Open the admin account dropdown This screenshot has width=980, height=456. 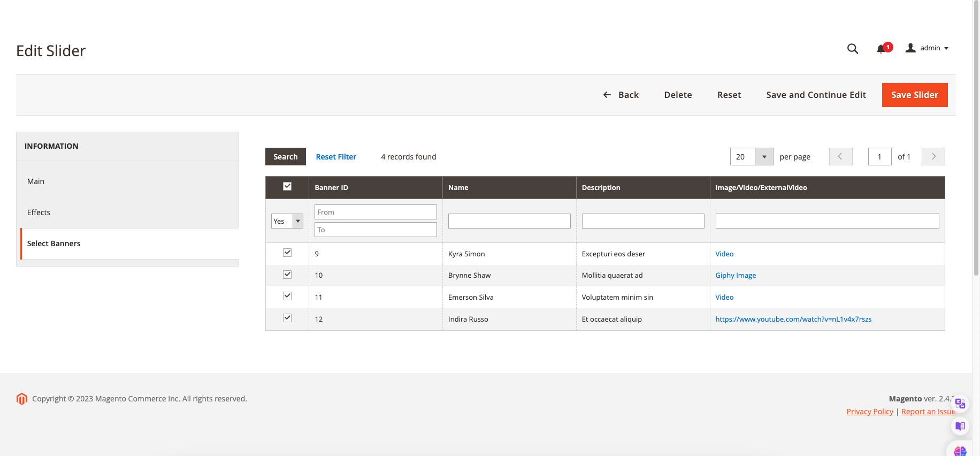tap(927, 48)
